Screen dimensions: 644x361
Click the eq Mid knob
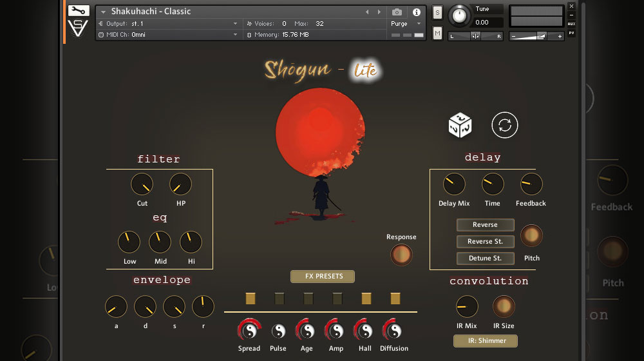pyautogui.click(x=160, y=242)
